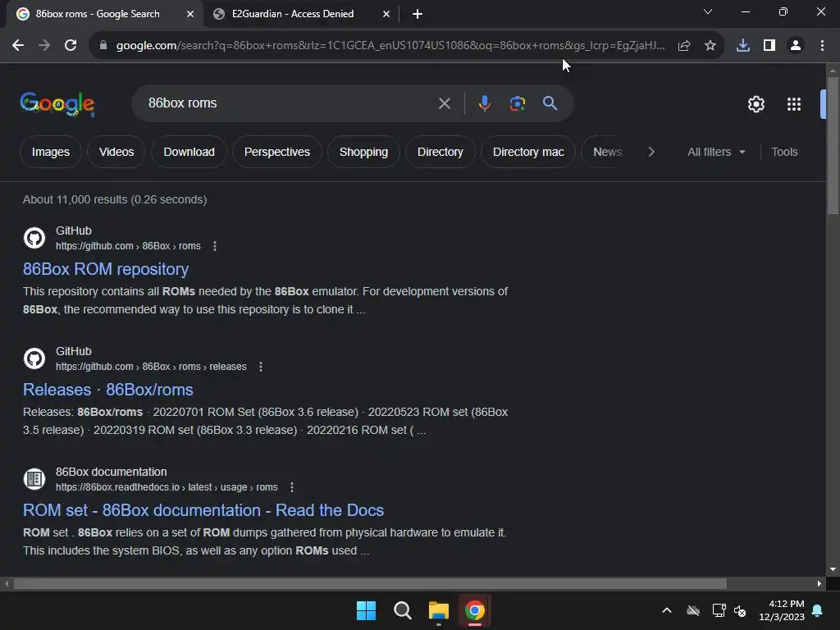The height and width of the screenshot is (630, 840).
Task: Open Windows taskbar search
Action: coord(402,610)
